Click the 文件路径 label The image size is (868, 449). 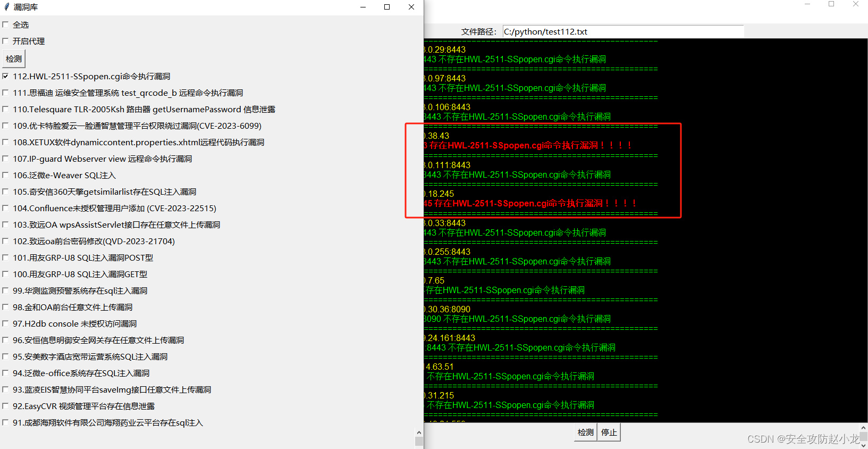click(x=478, y=31)
